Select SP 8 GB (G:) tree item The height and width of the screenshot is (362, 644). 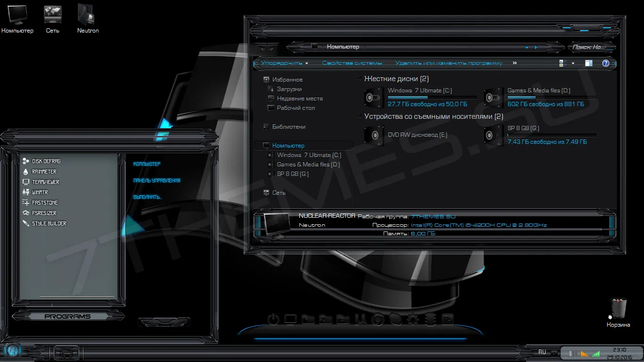(293, 174)
